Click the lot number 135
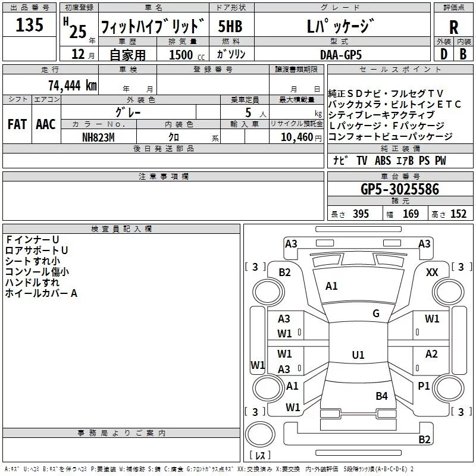 pyautogui.click(x=29, y=26)
